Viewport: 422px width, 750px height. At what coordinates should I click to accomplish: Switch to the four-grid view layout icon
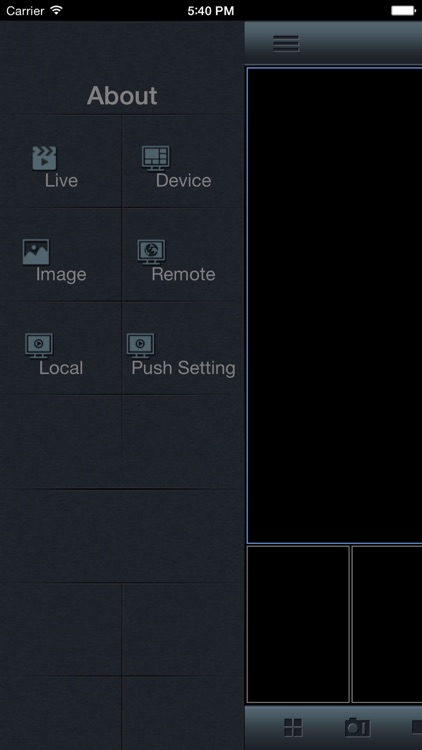tap(293, 728)
